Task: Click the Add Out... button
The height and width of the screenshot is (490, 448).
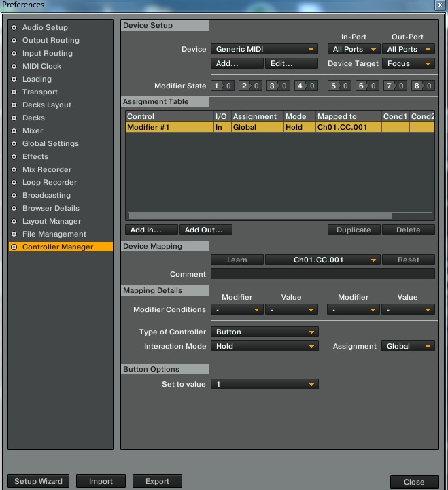Action: point(206,230)
